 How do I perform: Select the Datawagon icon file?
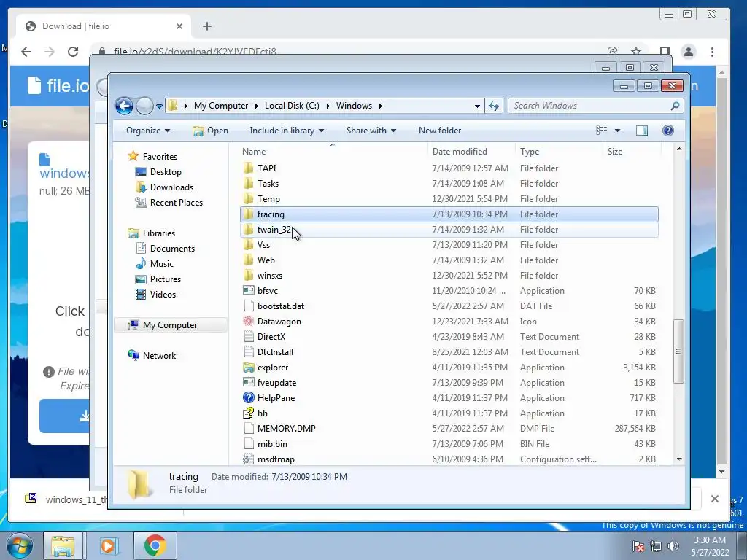[x=449, y=322]
